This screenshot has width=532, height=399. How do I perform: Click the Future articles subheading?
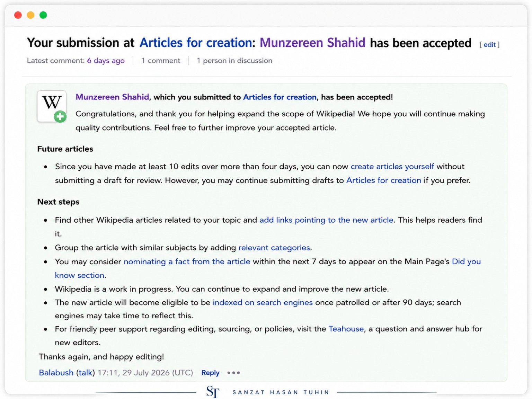65,149
